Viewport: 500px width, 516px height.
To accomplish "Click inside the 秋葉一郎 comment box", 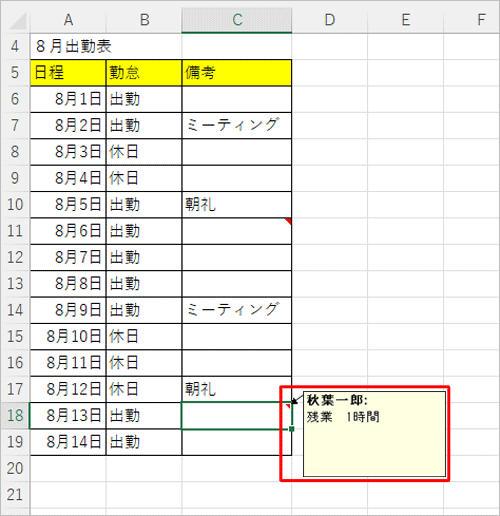I will 374,434.
